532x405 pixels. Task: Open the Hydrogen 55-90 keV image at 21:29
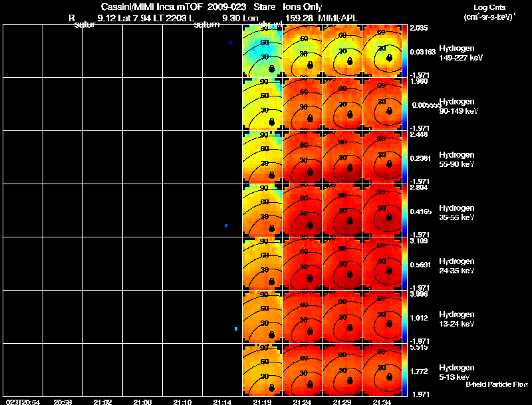pyautogui.click(x=342, y=158)
